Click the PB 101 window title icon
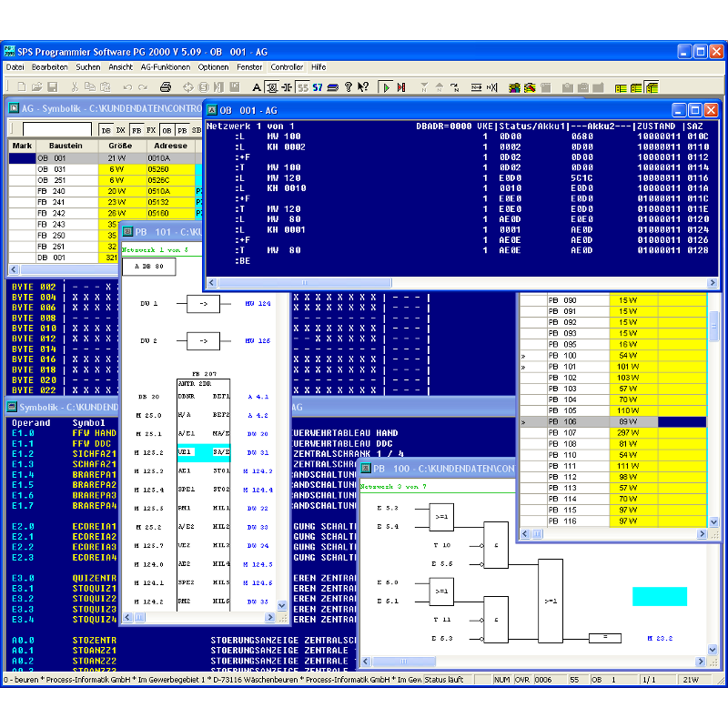 127,232
